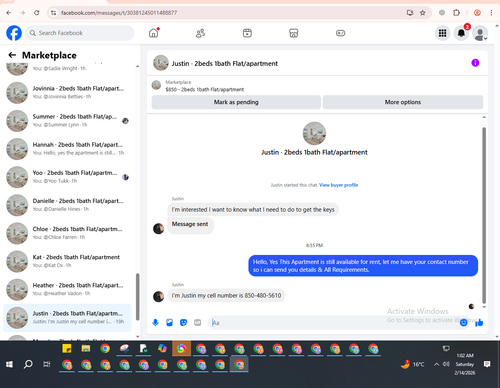Open the account profile avatar menu
This screenshot has height=388, width=500.
tap(480, 33)
